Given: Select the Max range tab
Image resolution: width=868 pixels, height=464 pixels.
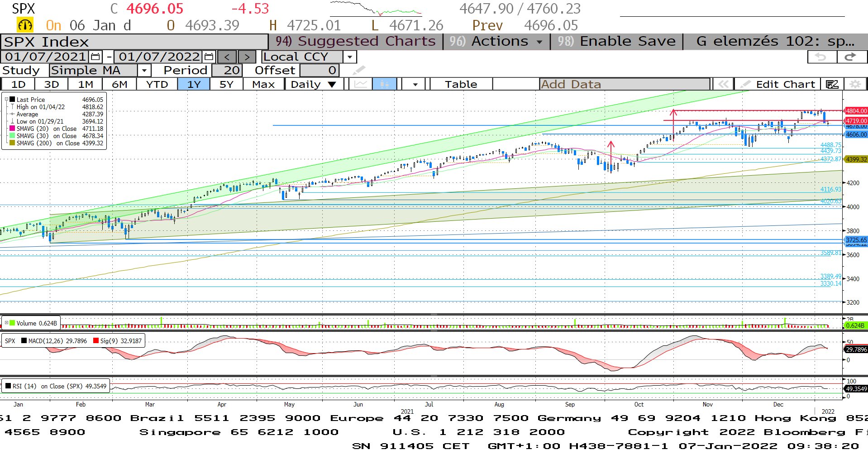Looking at the screenshot, I should [263, 84].
